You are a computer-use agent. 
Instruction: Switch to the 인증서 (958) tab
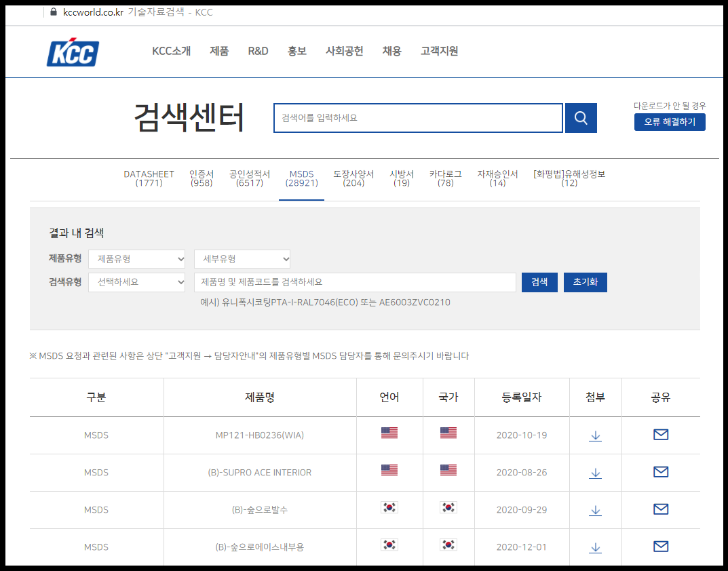[202, 178]
